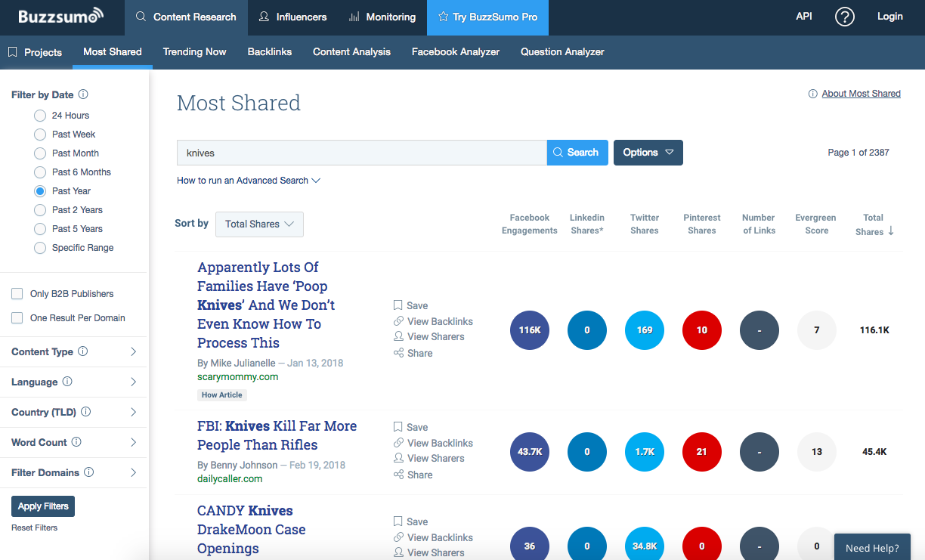Click the Filter by Date info icon
Viewport: 925px width, 560px height.
click(x=83, y=94)
